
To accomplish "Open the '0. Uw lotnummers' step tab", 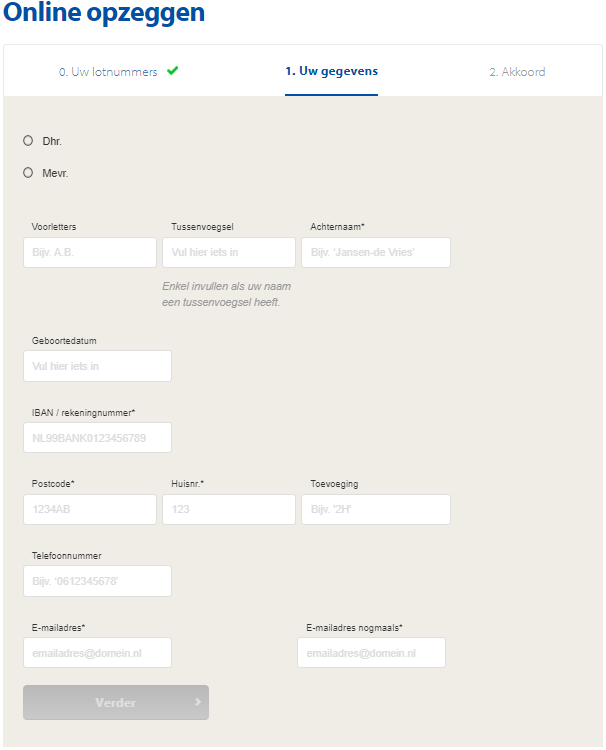I will (x=108, y=72).
